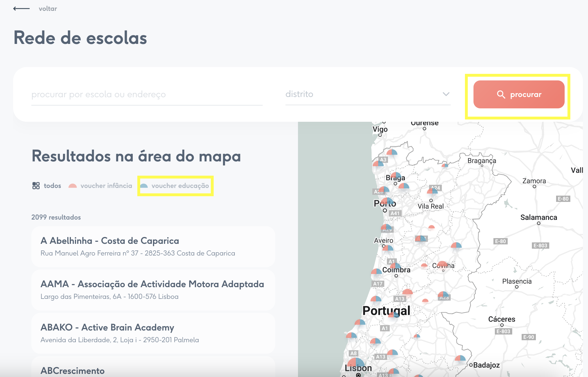The image size is (588, 377).
Task: Open AAMA Associação de Actividade Motora Adaptada
Action: (153, 290)
